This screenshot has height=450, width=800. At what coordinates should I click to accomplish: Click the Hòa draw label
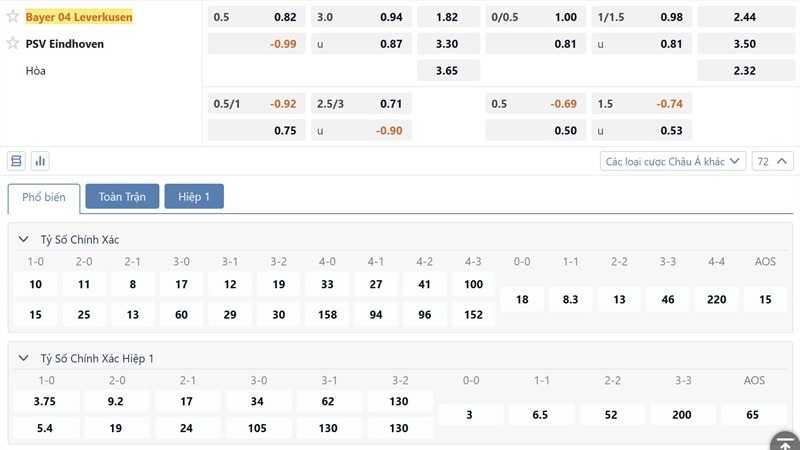pyautogui.click(x=36, y=71)
